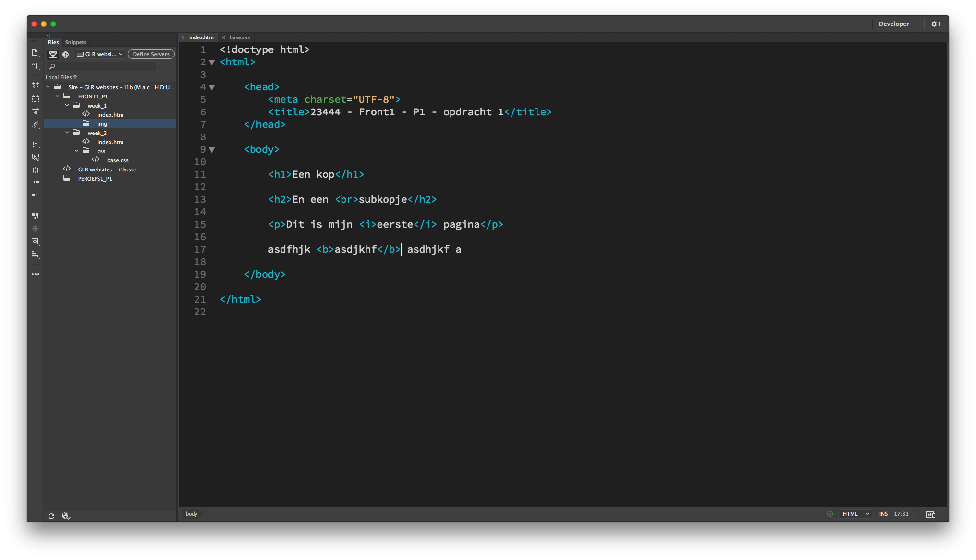
Task: Click the Define Servers button
Action: tap(151, 54)
